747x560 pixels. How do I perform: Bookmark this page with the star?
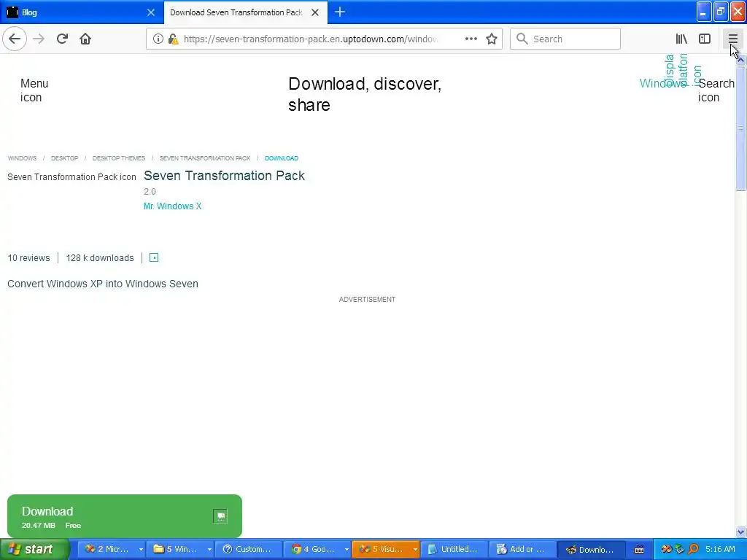point(492,39)
